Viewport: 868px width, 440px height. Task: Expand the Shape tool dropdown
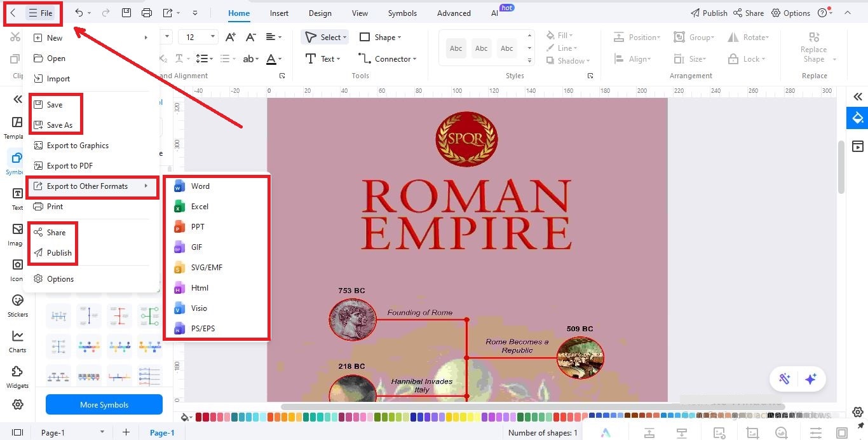[400, 38]
